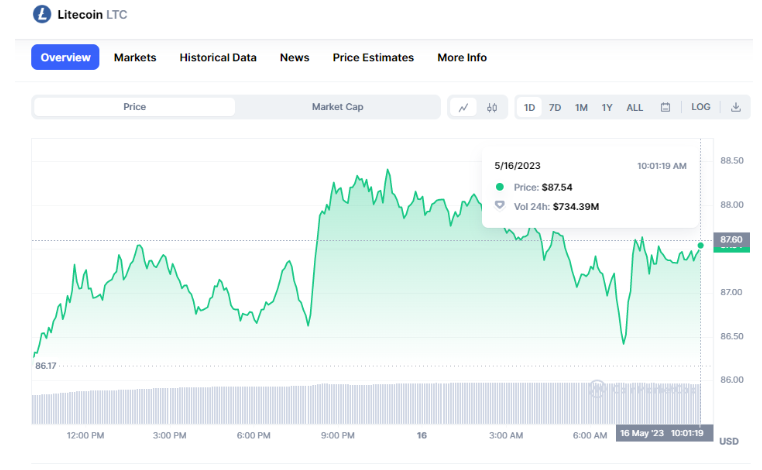This screenshot has height=470, width=762.
Task: Select the 1M time range
Action: pos(581,107)
